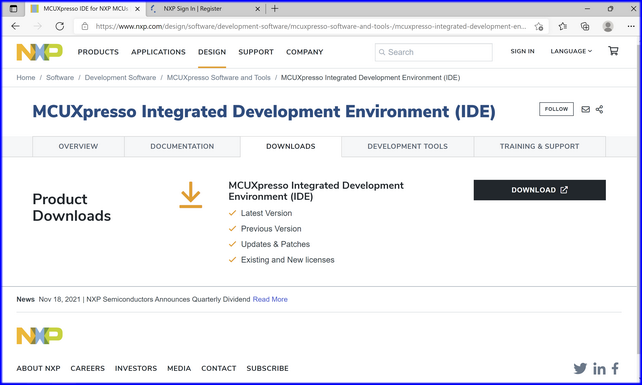Open the Products menu

pyautogui.click(x=98, y=52)
